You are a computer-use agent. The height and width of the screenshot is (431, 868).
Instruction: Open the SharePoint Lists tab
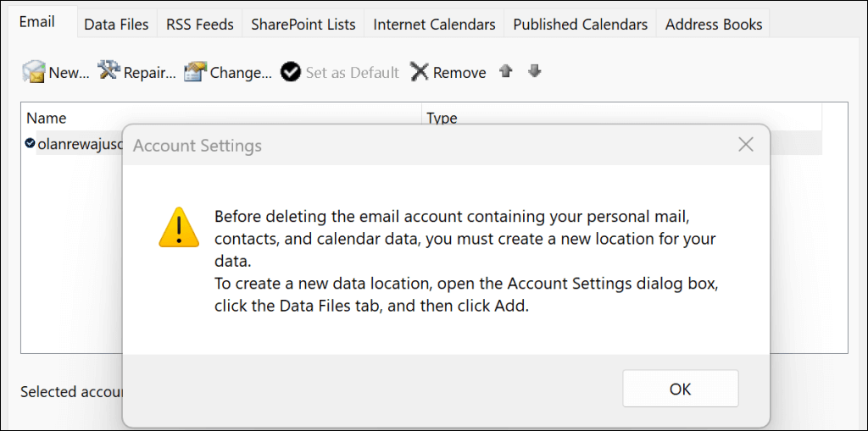[x=303, y=25]
